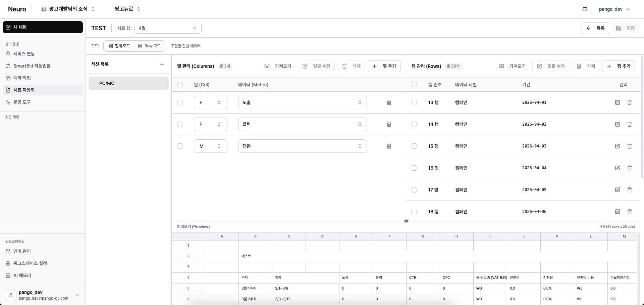Switch to 집계 모드

coord(119,46)
